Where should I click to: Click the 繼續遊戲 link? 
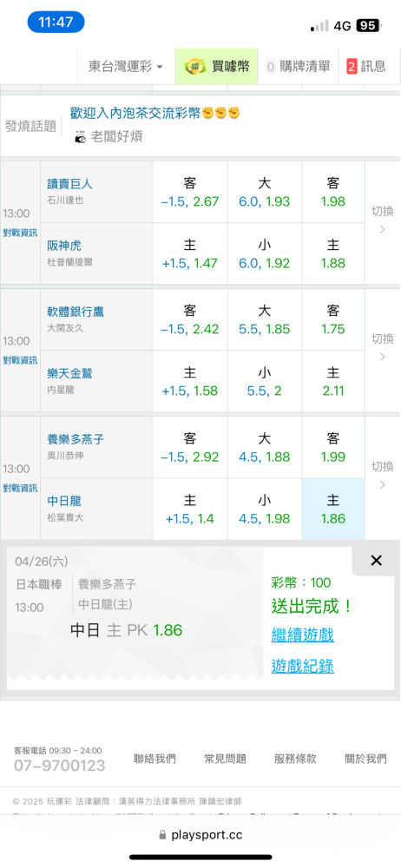coord(302,635)
